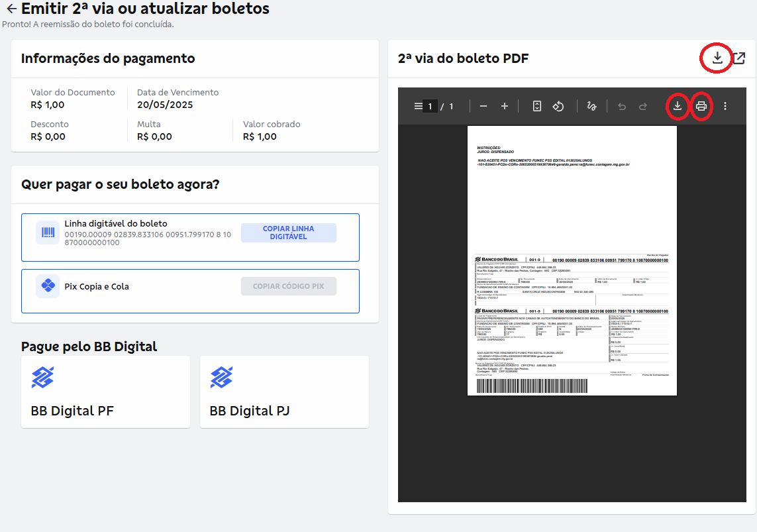The image size is (757, 532).
Task: Fit the PDF page to view
Action: [537, 106]
